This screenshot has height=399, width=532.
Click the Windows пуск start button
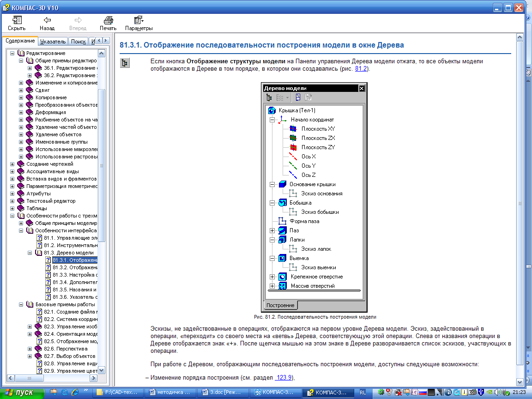click(22, 393)
